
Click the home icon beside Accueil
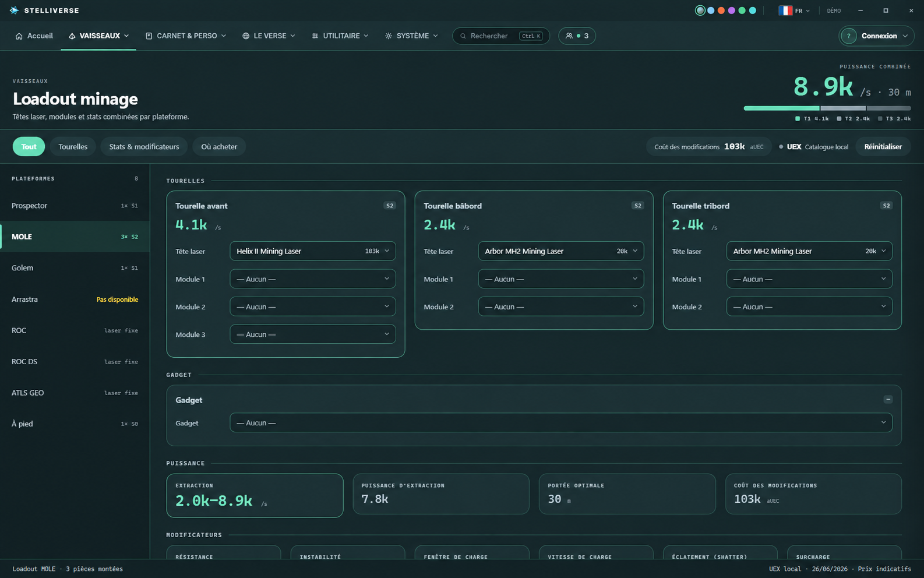(x=19, y=36)
